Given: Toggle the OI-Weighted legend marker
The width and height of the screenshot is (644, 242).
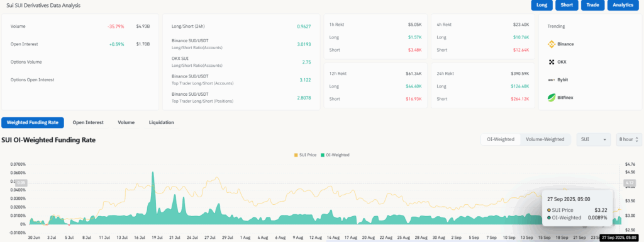Looking at the screenshot, I should click(x=323, y=155).
